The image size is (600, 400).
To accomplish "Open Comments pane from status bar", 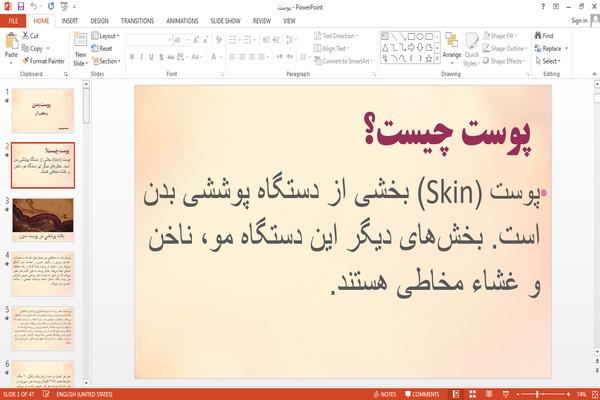I will coord(422,394).
